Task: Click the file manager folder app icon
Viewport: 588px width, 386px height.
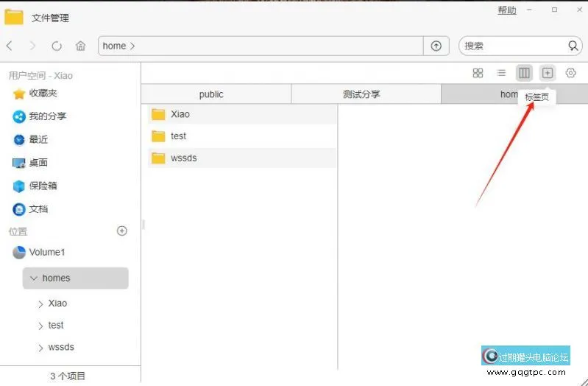Action: click(x=14, y=17)
